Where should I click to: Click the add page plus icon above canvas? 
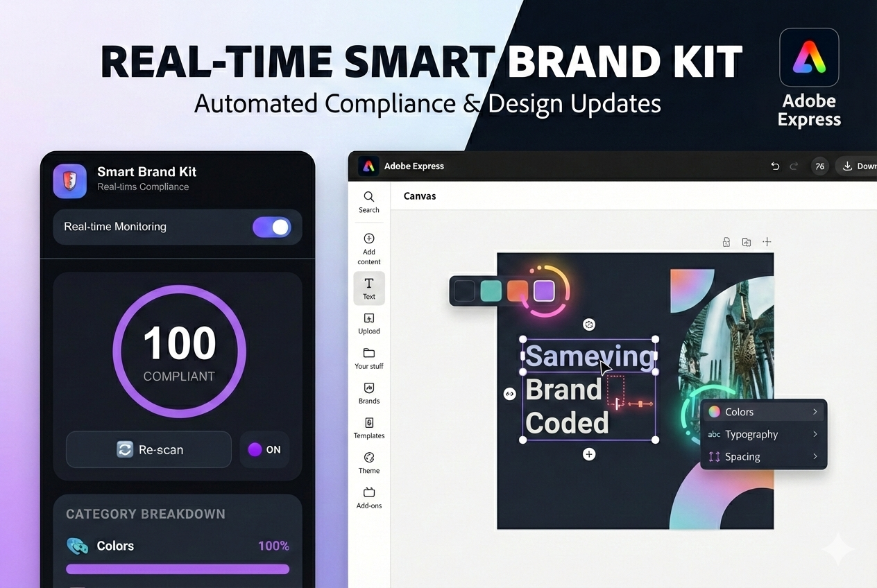pos(767,242)
